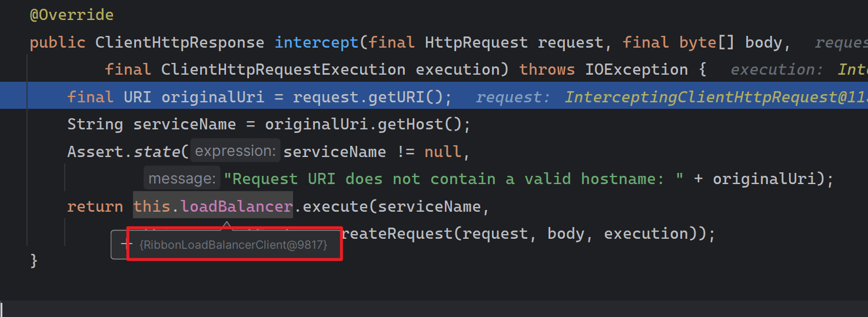Click the closing brace of the method
This screenshot has width=868, height=317.
coord(34,261)
